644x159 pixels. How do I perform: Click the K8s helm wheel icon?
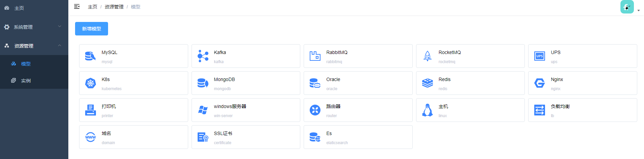click(91, 83)
